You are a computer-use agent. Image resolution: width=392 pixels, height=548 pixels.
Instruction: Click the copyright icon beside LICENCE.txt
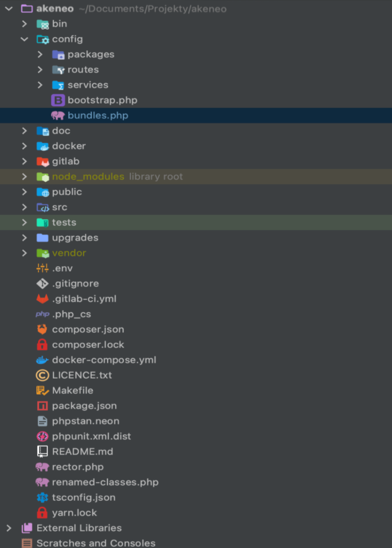click(x=42, y=375)
